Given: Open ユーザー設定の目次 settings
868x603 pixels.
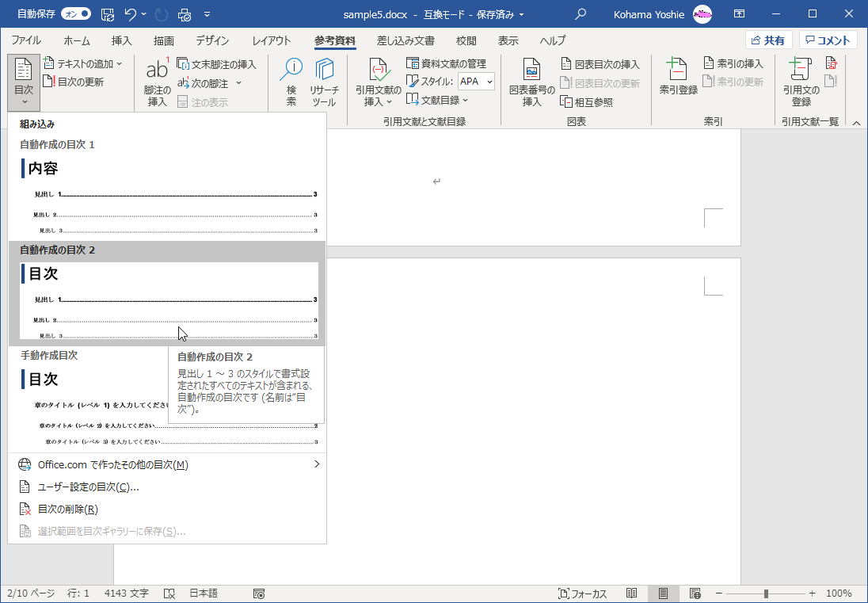Looking at the screenshot, I should [87, 487].
